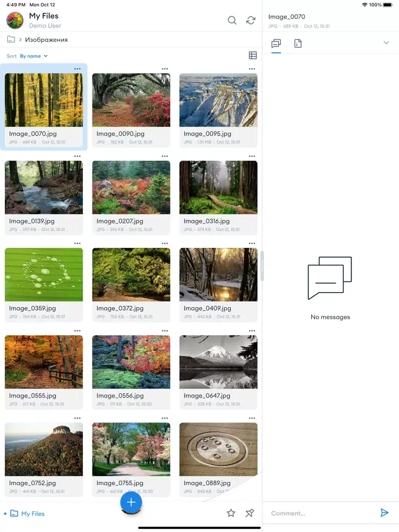Send comment with paper plane icon

tap(385, 513)
